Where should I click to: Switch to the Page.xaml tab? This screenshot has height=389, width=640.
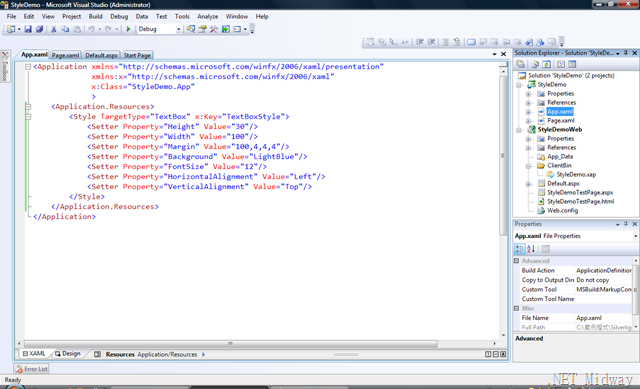pos(65,56)
